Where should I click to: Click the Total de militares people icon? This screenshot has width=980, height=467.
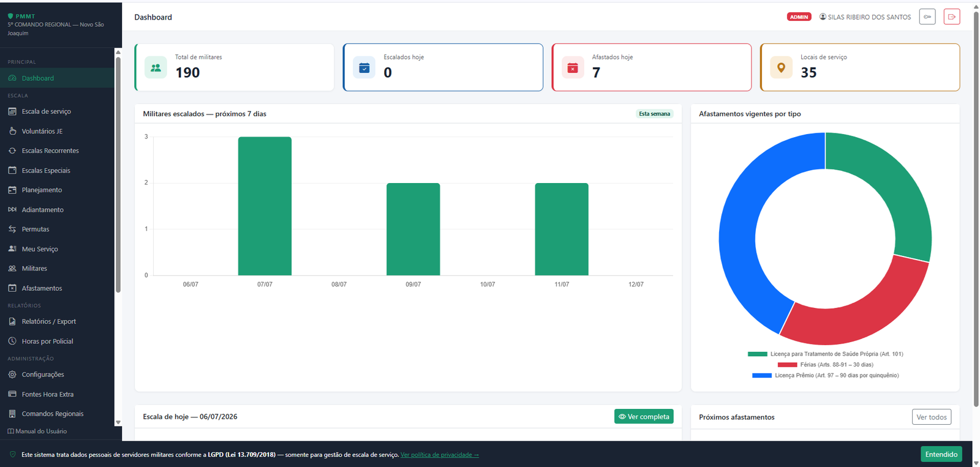coord(156,67)
